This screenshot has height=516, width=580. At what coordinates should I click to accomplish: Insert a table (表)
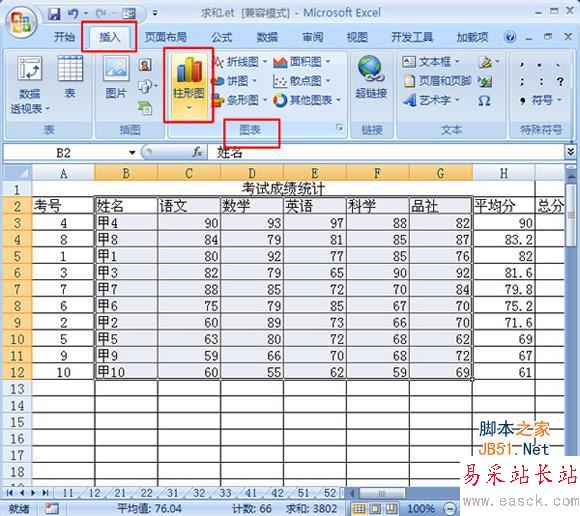point(70,77)
